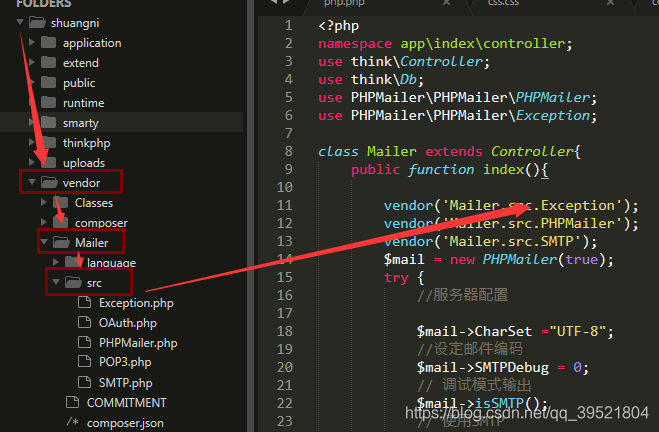659x432 pixels.
Task: Close the php.php tab
Action: [446, 3]
